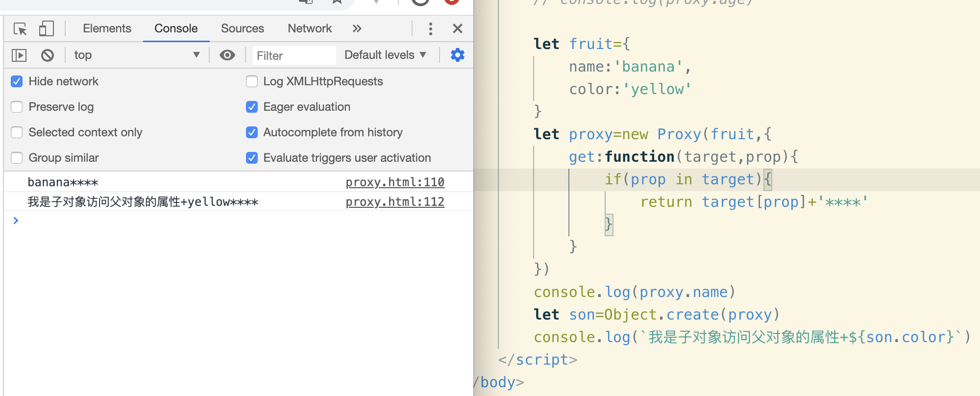Open the Default levels dropdown
980x396 pixels.
385,55
